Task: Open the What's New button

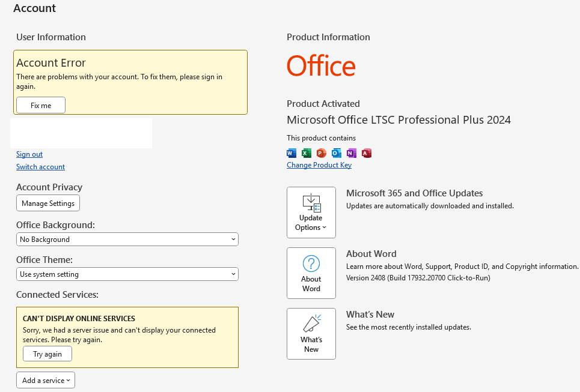Action: (x=311, y=334)
